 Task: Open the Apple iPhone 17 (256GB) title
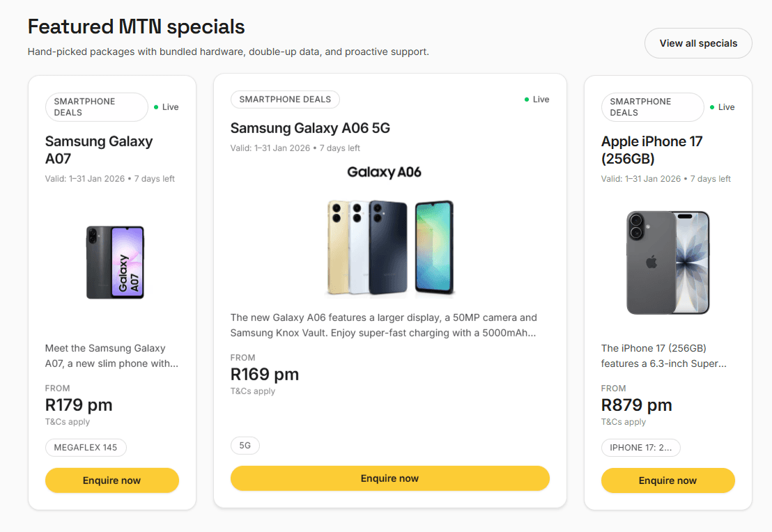[651, 150]
